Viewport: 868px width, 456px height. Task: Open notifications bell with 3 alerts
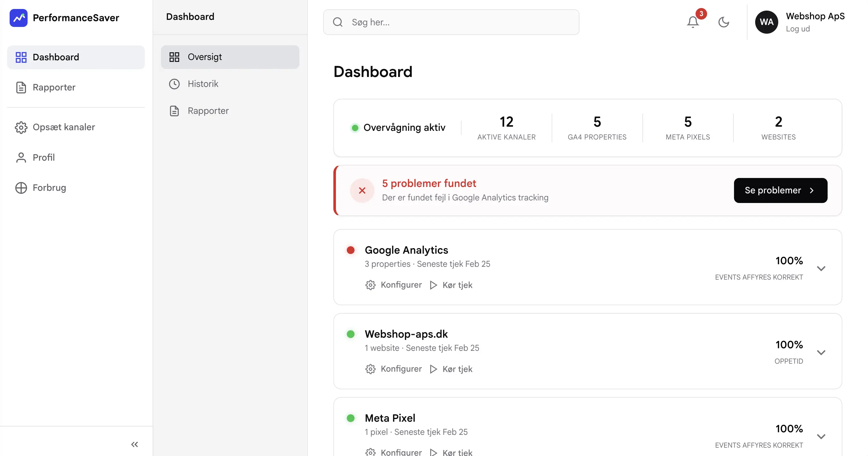point(693,22)
